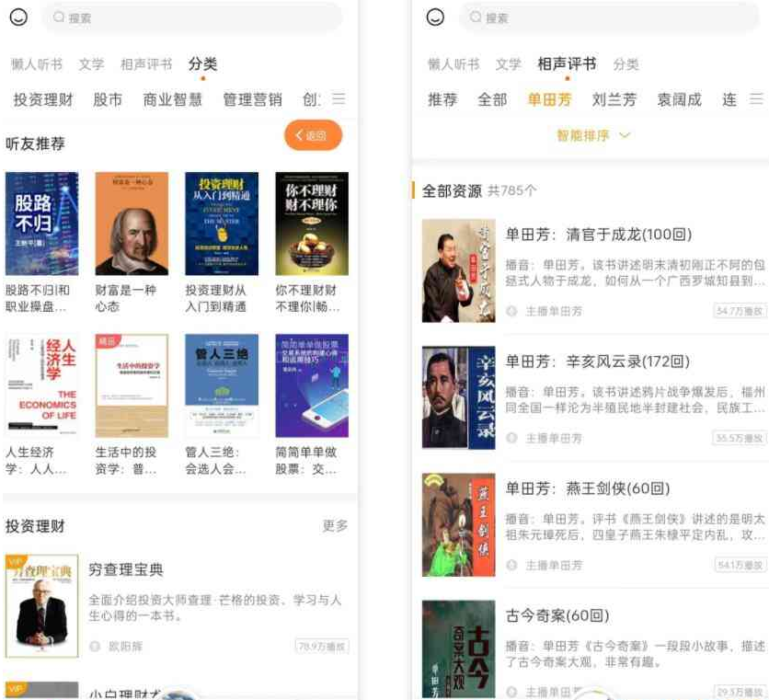Screen dimensions: 769x700
Task: Select the 刘兰芳 performer filter
Action: pos(614,99)
